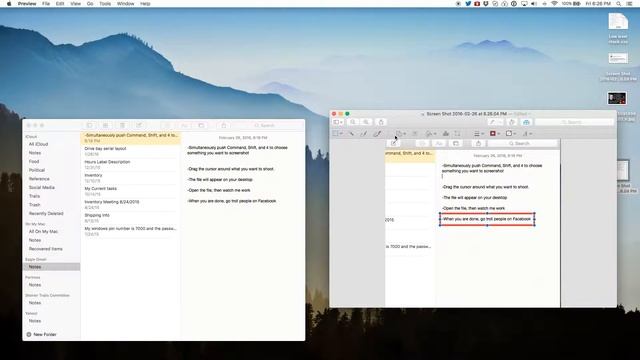The image size is (640, 360).
Task: Select the Sketch tool in markup toolbar
Action: pos(364,133)
